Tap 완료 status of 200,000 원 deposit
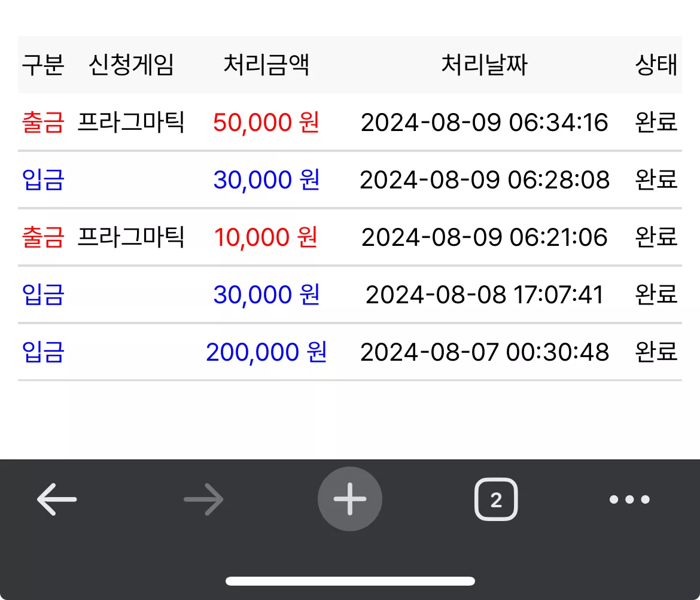700x600 pixels. tap(656, 352)
